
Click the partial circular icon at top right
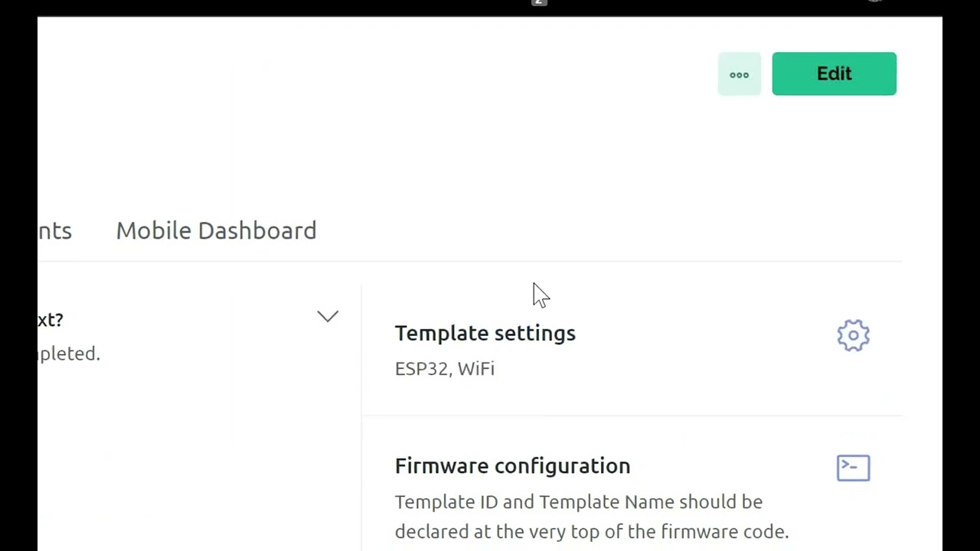click(x=874, y=2)
